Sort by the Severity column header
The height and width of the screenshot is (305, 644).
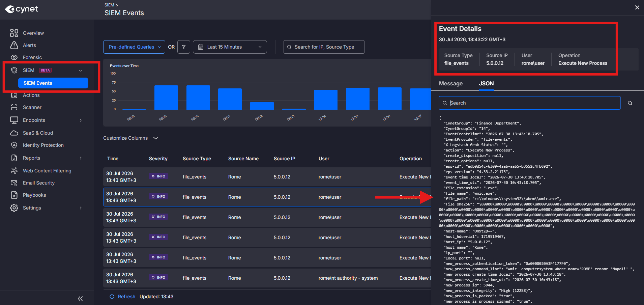(158, 159)
